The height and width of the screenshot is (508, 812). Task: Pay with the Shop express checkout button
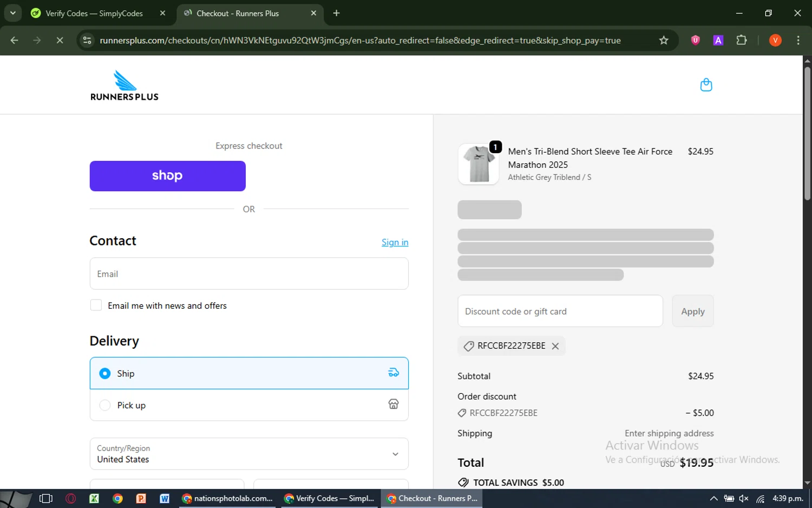(167, 176)
